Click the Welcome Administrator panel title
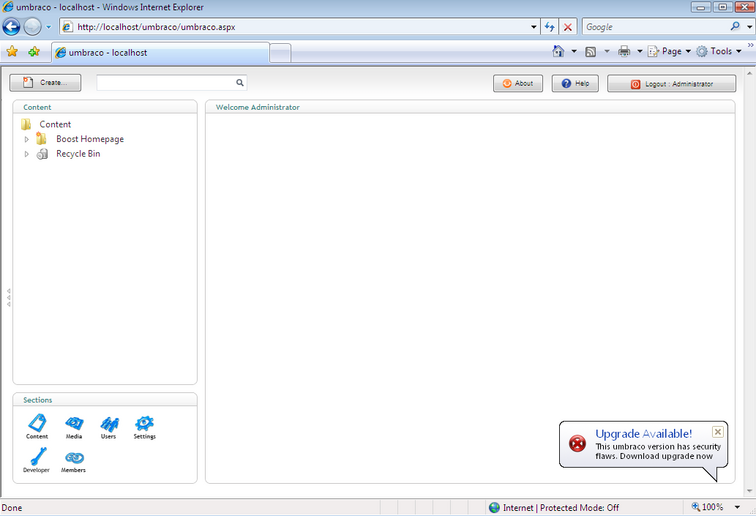The image size is (756, 516). pos(257,107)
